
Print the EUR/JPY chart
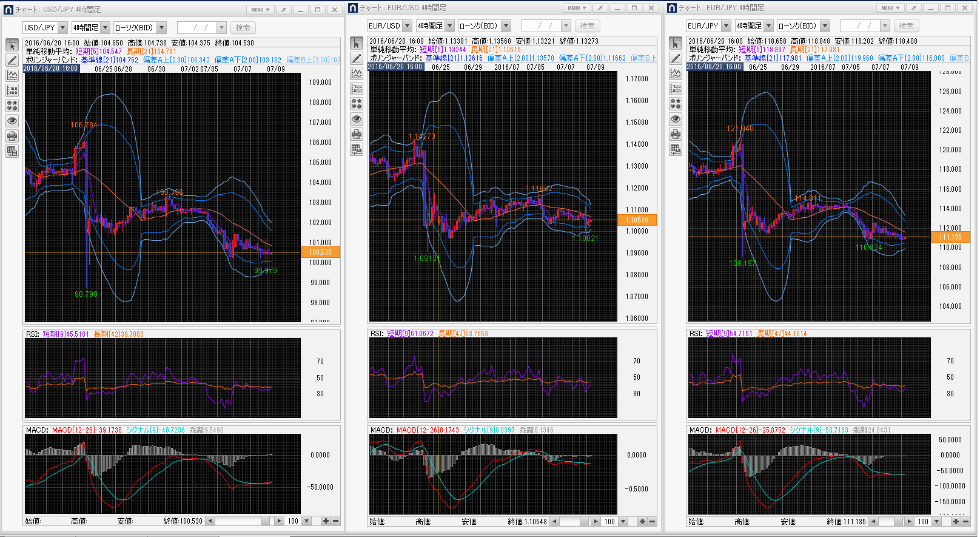pos(676,134)
